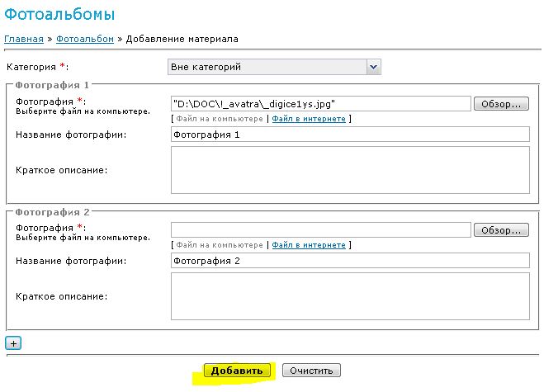
Task: Focus the file path field with digice1ys.jpg
Action: (320, 104)
